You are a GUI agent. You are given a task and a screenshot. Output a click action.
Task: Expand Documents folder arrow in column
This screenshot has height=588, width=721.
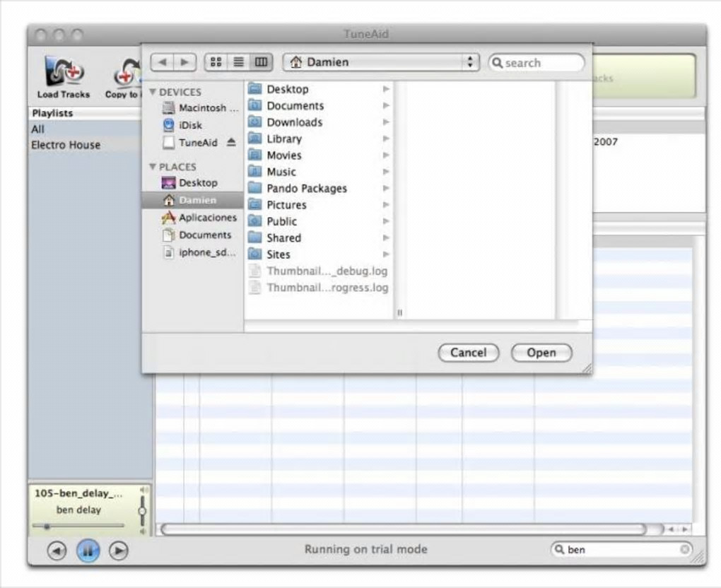386,105
